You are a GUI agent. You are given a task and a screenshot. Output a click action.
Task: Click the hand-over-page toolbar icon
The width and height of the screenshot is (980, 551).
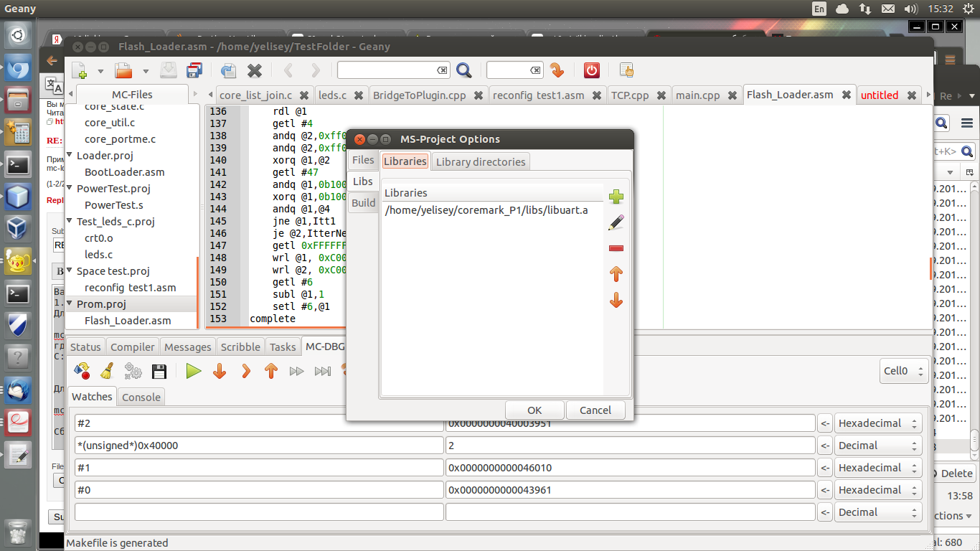(x=626, y=70)
